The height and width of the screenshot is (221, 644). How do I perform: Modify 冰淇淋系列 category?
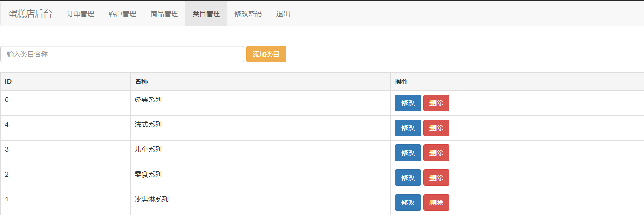[408, 202]
